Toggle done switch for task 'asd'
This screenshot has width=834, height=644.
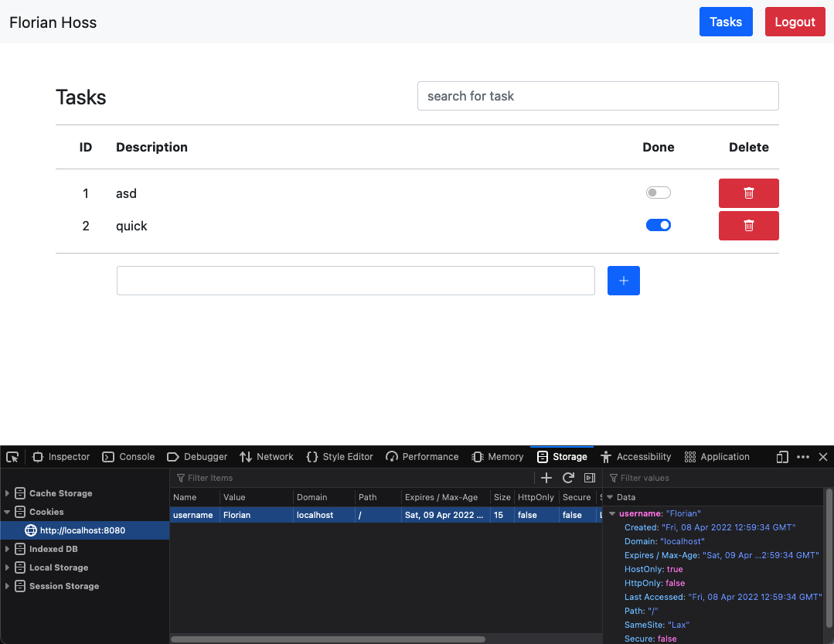tap(658, 193)
